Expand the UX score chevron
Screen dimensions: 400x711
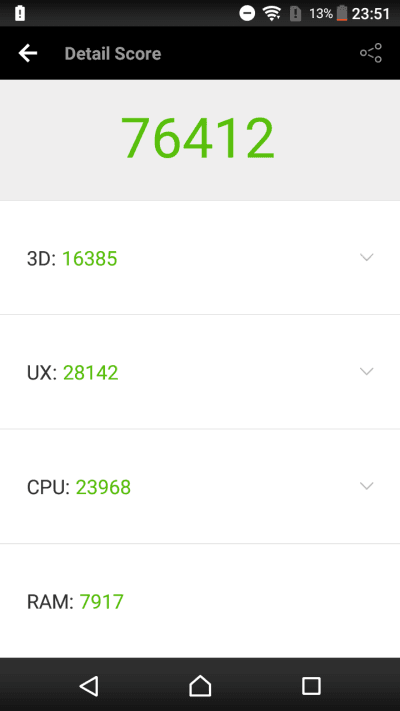(366, 372)
